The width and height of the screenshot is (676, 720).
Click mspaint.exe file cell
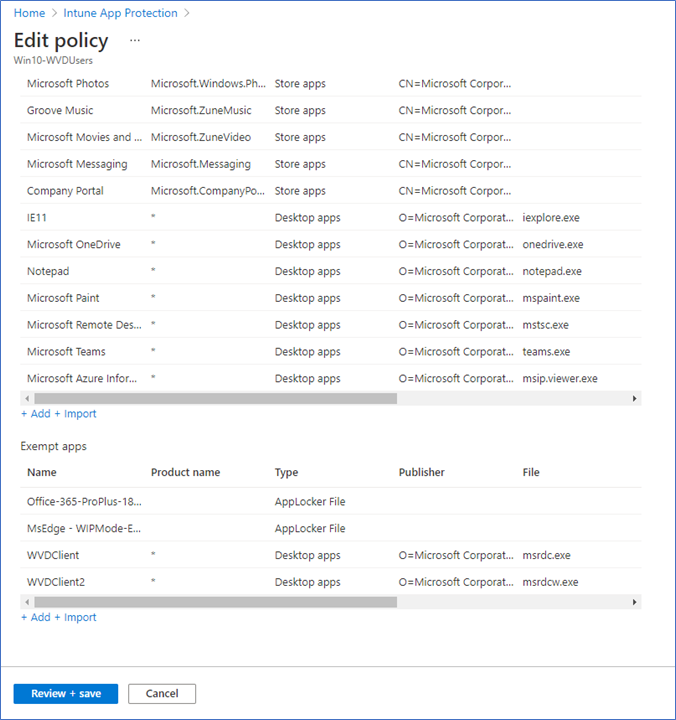tap(551, 298)
